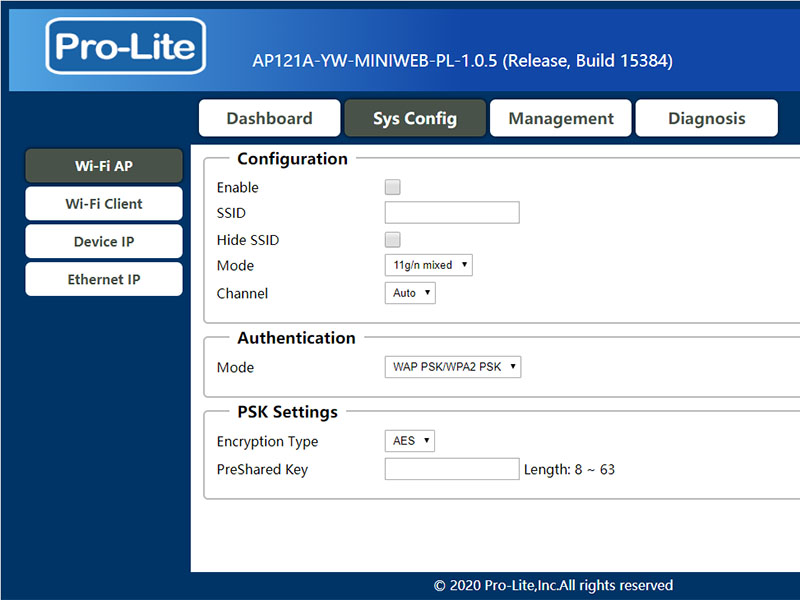Tick the Enable checkbox
The width and height of the screenshot is (800, 600).
pyautogui.click(x=392, y=187)
